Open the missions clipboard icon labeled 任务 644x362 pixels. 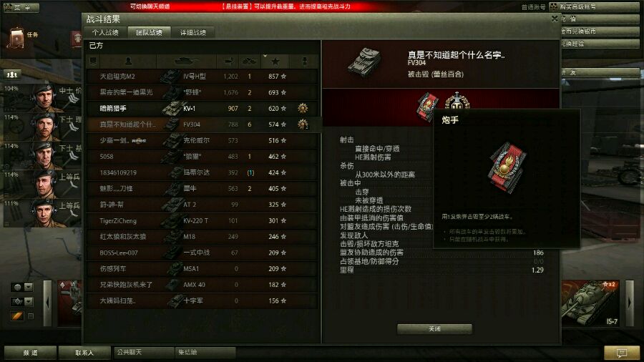click(16, 38)
